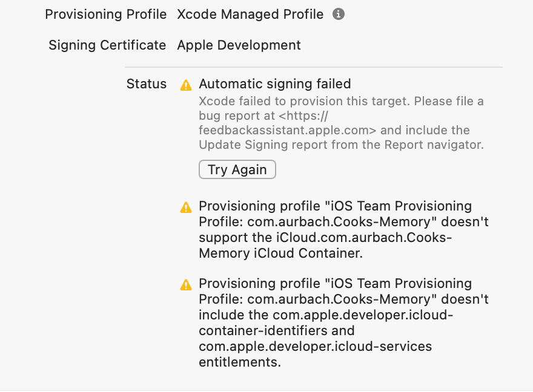
Task: Click the Status label
Action: [147, 84]
